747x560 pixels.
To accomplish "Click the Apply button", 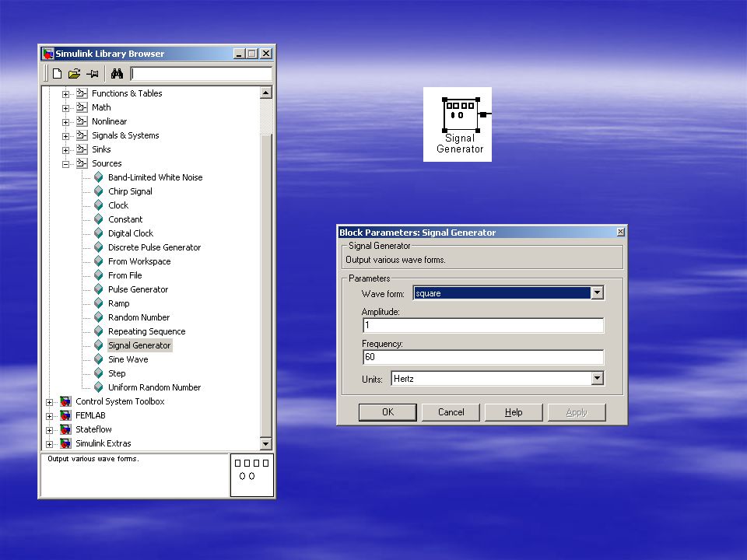I will coord(577,412).
